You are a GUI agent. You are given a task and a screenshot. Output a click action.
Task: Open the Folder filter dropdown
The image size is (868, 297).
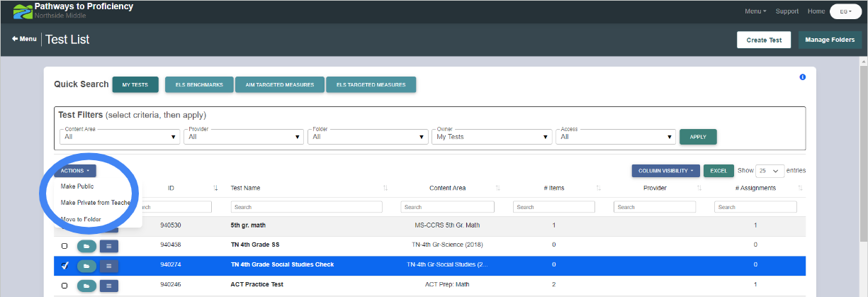click(x=368, y=136)
